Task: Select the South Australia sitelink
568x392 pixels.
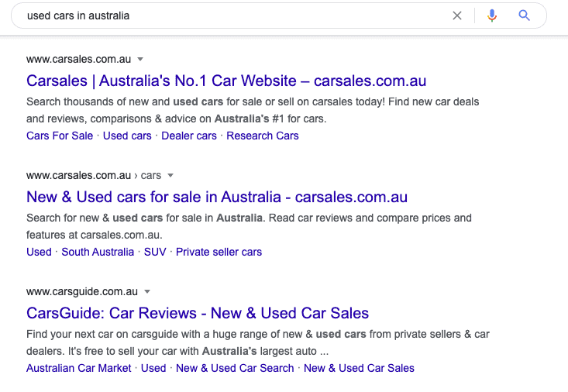Action: point(98,252)
